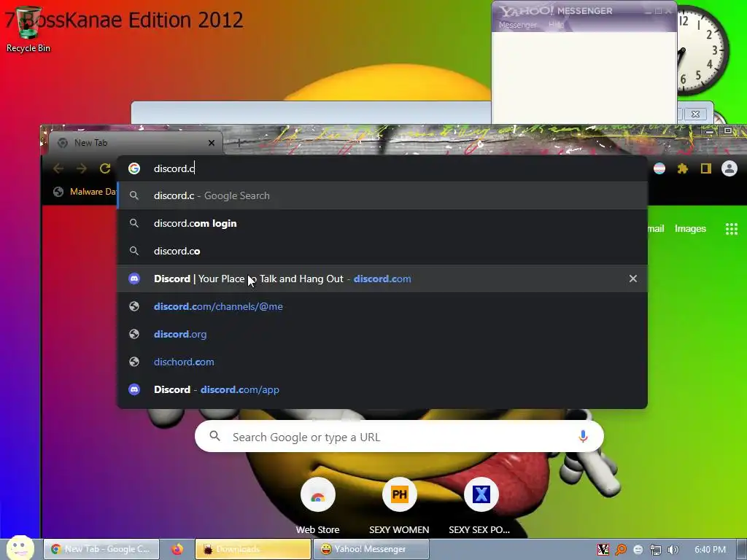Open the Help menu in Yahoo Messenger
This screenshot has height=560, width=747.
click(x=555, y=24)
